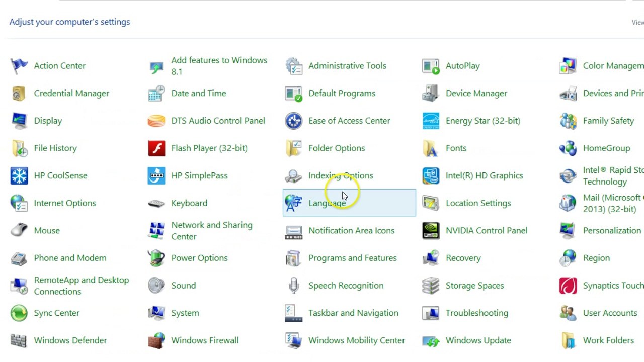Open the Flash Player red icon
The width and height of the screenshot is (644, 362).
[156, 148]
